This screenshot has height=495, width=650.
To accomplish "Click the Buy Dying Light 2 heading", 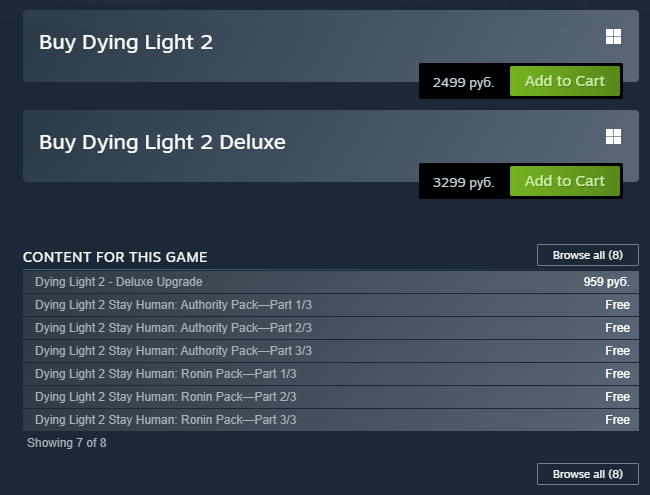I will pos(126,42).
